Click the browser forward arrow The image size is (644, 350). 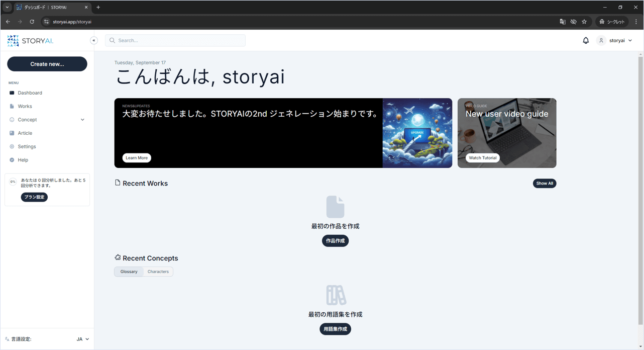point(20,22)
